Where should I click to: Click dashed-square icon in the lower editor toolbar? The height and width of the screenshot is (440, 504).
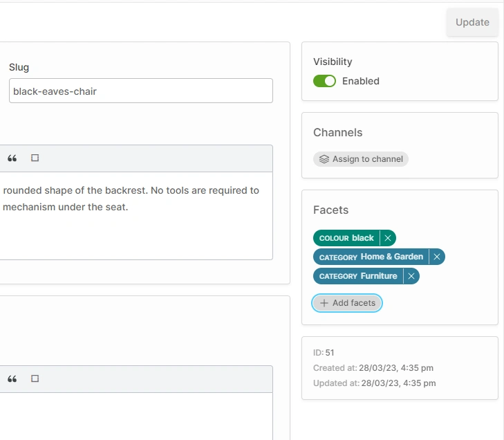tap(35, 379)
